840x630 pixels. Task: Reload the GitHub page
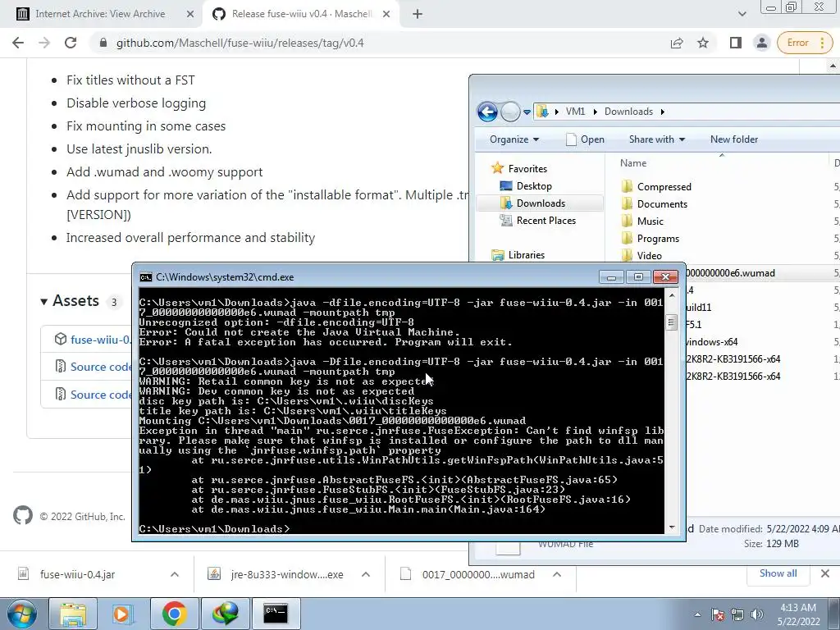(71, 43)
